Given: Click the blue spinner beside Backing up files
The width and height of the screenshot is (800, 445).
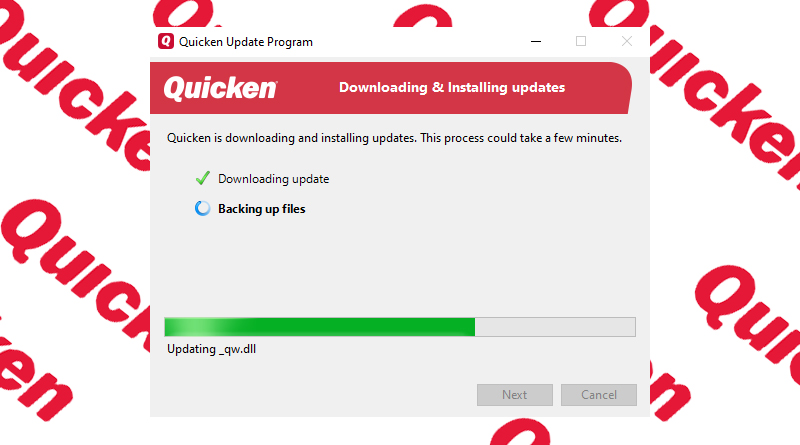Looking at the screenshot, I should click(203, 208).
